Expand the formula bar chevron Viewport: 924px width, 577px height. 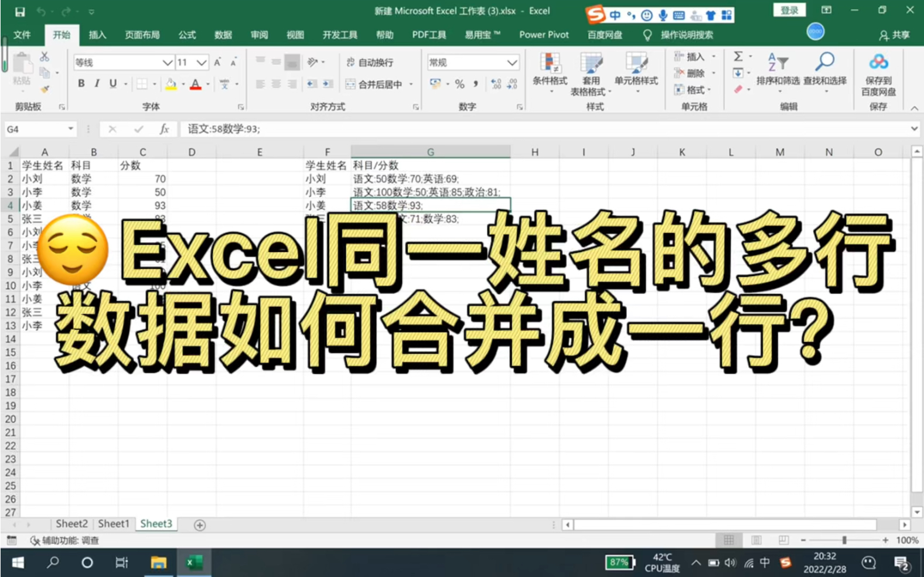tap(914, 128)
